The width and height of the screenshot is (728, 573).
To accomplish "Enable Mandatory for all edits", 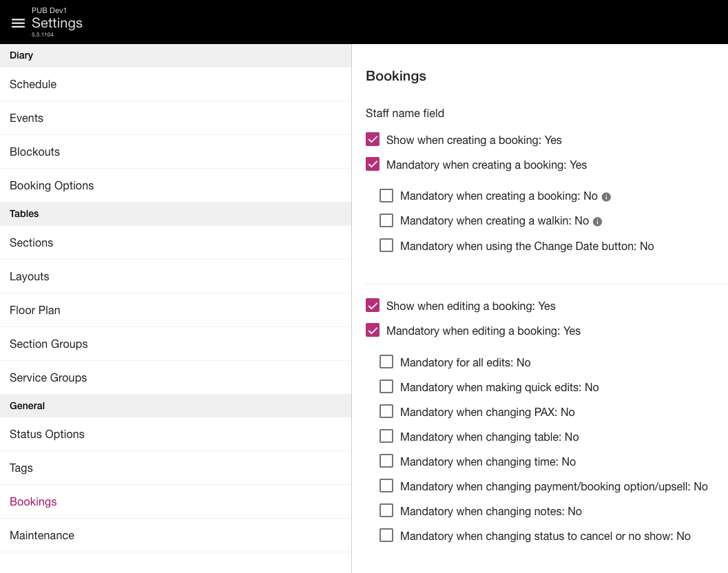I will pyautogui.click(x=386, y=362).
